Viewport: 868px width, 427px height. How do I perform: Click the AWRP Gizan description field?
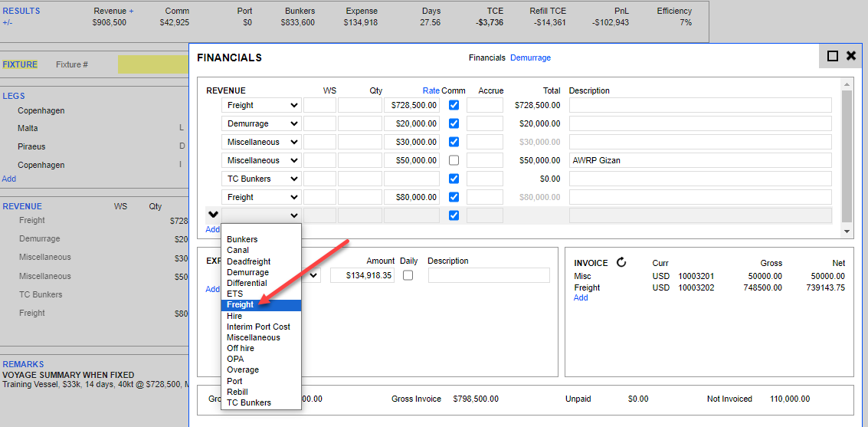(x=699, y=160)
